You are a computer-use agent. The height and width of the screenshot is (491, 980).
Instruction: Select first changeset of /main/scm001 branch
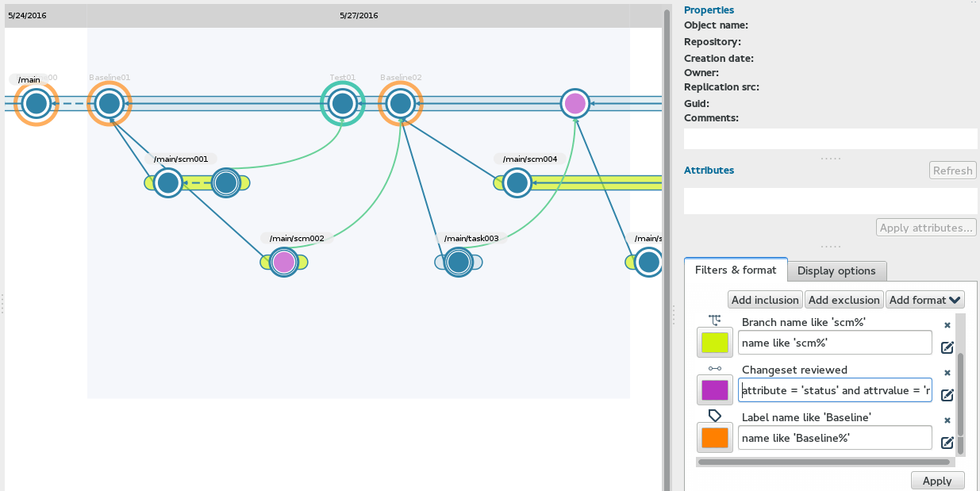(x=167, y=182)
